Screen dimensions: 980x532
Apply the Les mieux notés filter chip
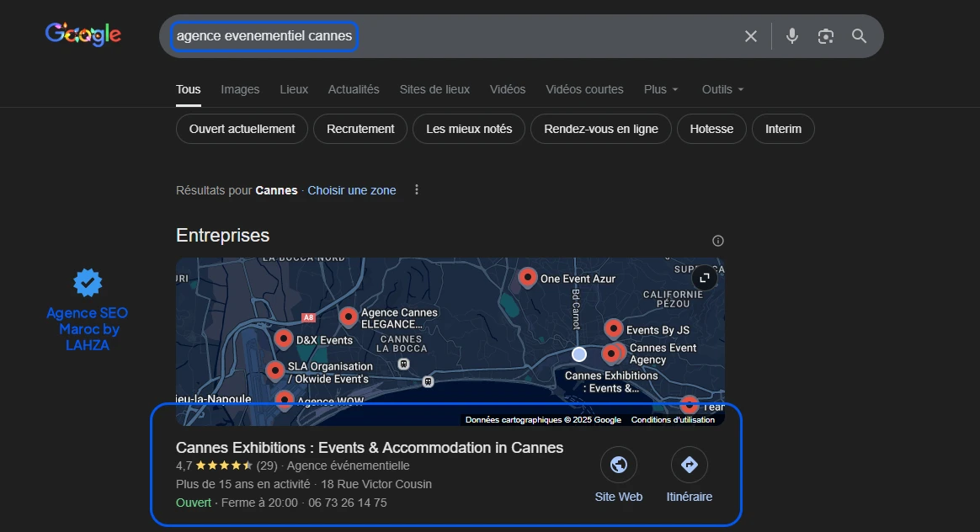[469, 129]
